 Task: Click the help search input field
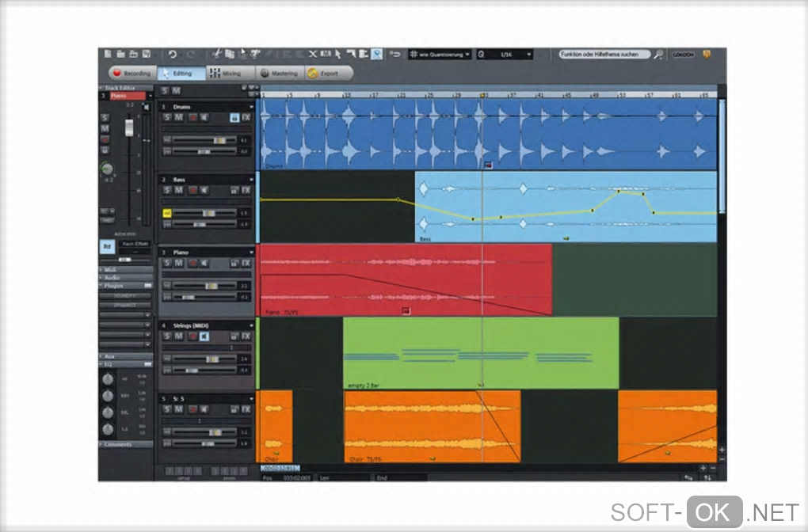[604, 54]
